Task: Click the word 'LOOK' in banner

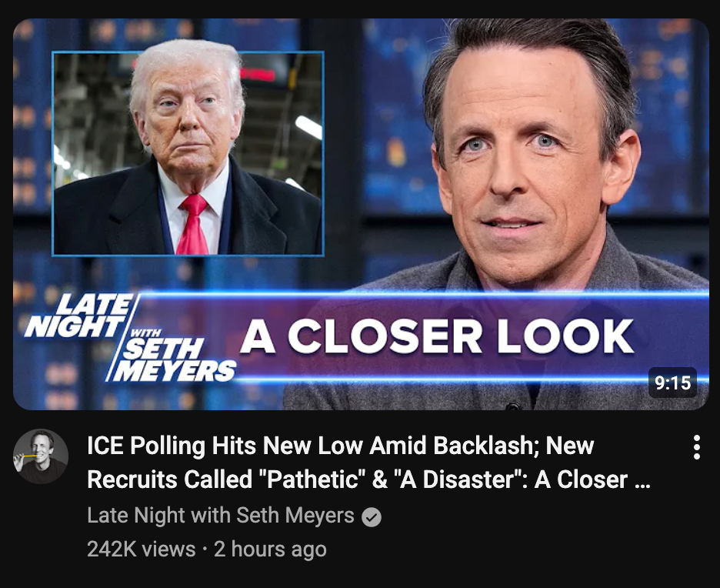Action: pos(565,336)
